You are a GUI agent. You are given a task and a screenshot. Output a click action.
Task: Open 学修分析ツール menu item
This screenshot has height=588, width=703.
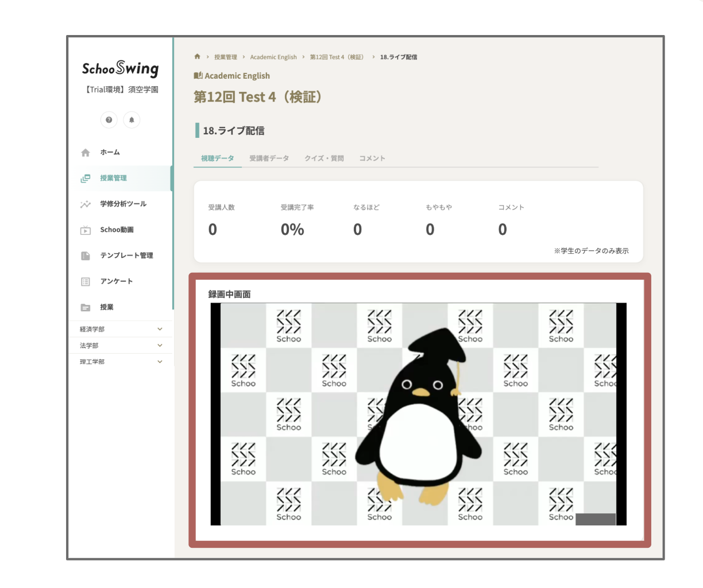pos(123,204)
